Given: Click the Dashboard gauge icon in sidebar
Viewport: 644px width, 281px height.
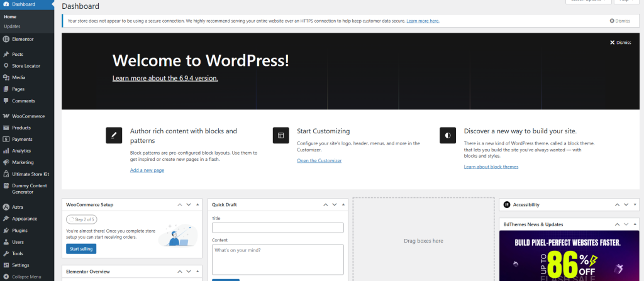Looking at the screenshot, I should coord(6,4).
